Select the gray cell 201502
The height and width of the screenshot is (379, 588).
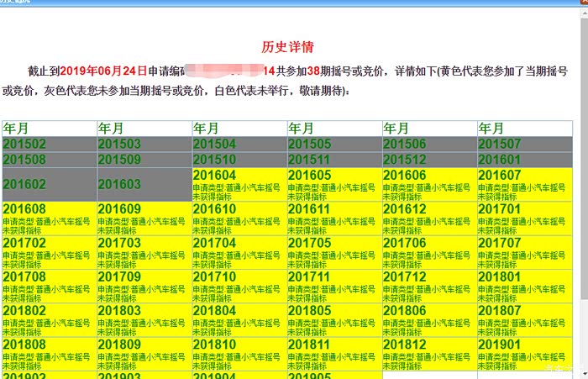(x=50, y=144)
